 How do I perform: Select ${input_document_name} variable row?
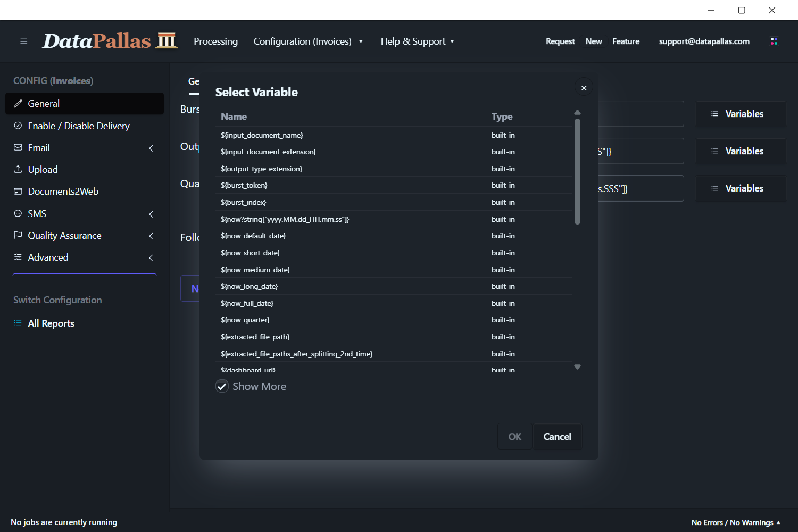394,135
